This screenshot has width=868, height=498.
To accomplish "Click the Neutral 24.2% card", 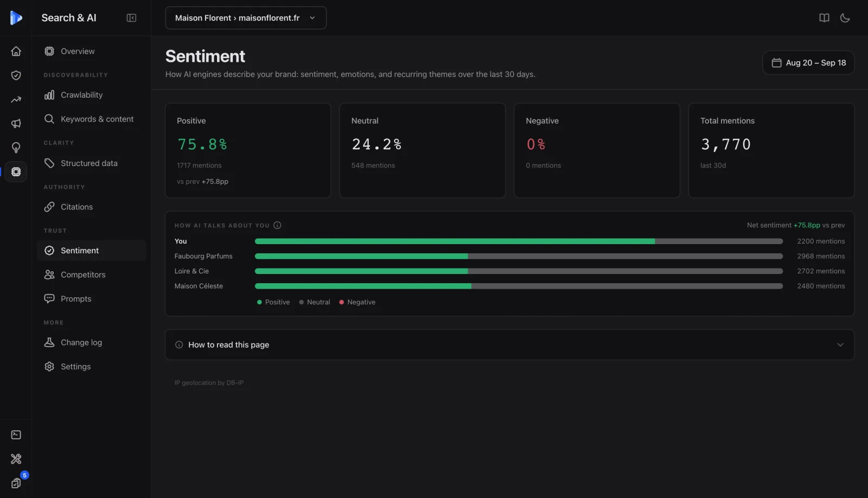I will [x=422, y=151].
